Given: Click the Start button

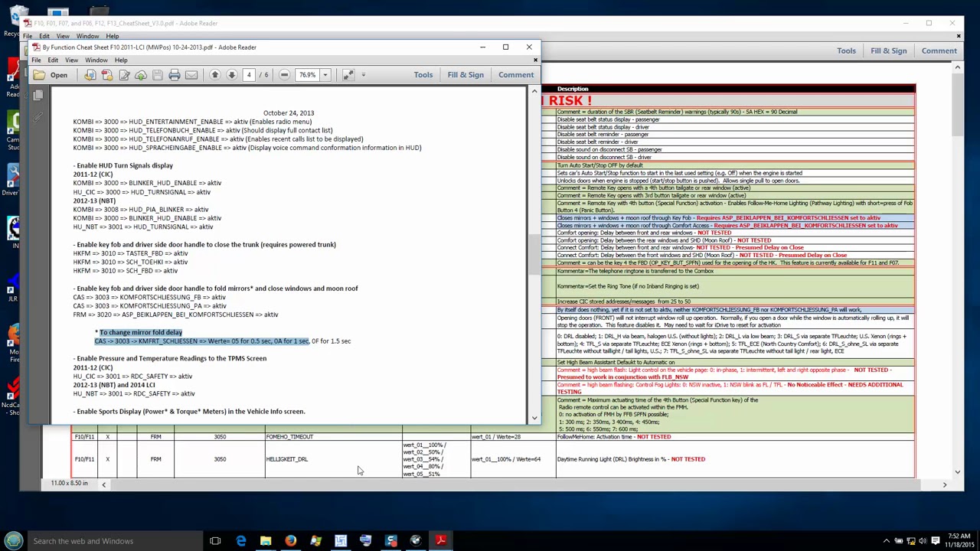Looking at the screenshot, I should coord(14,541).
